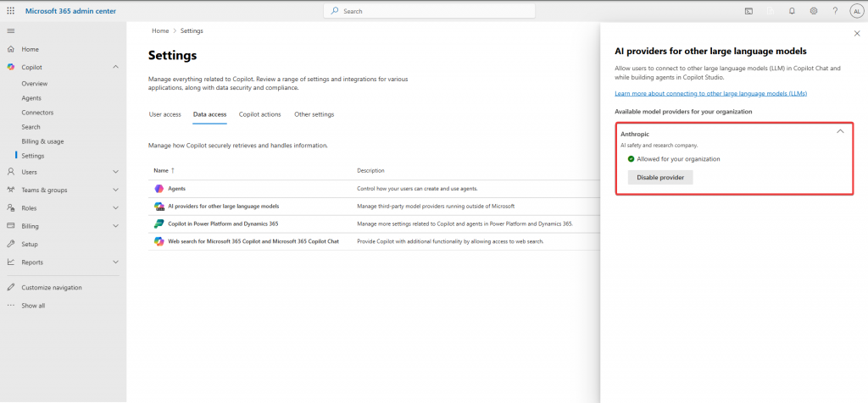Image resolution: width=868 pixels, height=403 pixels.
Task: Open AI providers for other large language models row
Action: pyautogui.click(x=374, y=207)
